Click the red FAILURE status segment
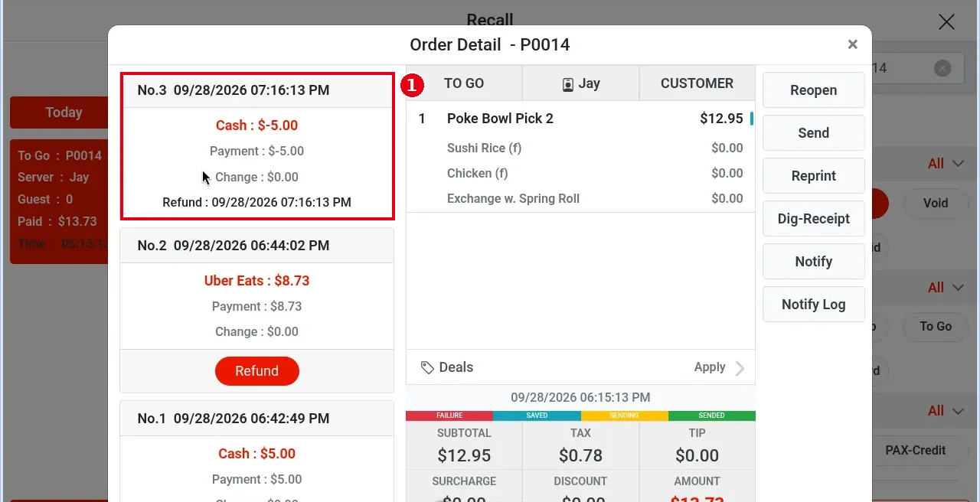This screenshot has width=980, height=502. (x=449, y=416)
